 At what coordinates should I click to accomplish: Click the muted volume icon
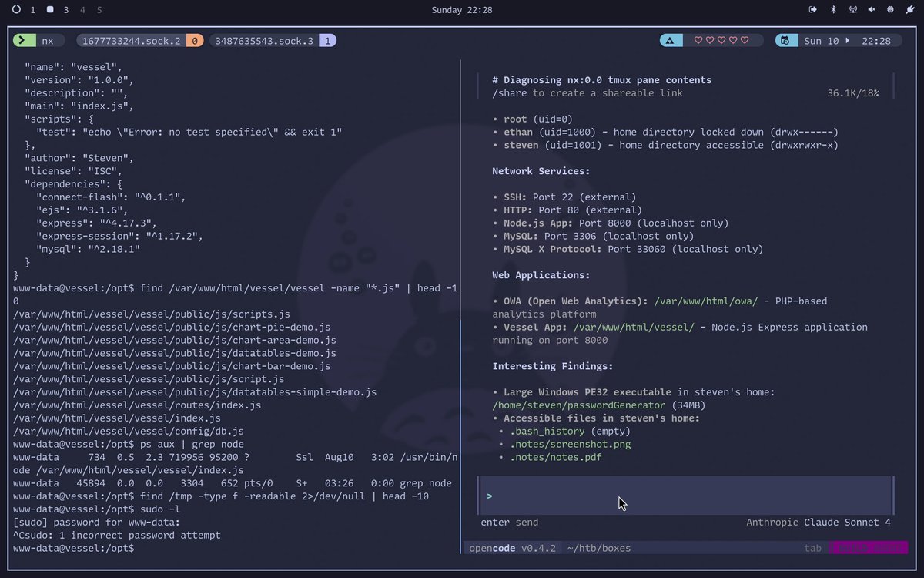pyautogui.click(x=872, y=10)
